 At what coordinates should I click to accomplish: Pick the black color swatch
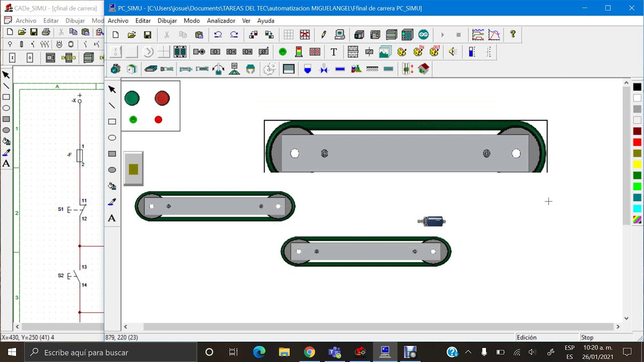pyautogui.click(x=637, y=87)
